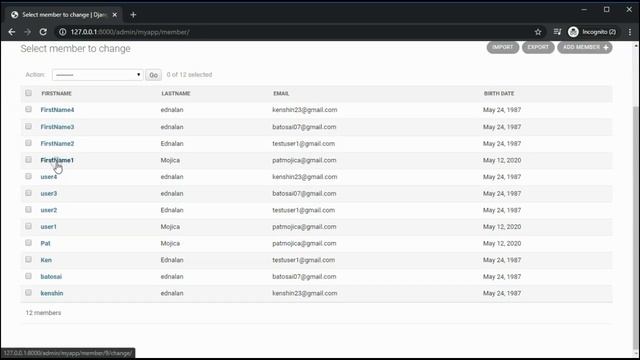Open the user3 member link

pyautogui.click(x=49, y=193)
